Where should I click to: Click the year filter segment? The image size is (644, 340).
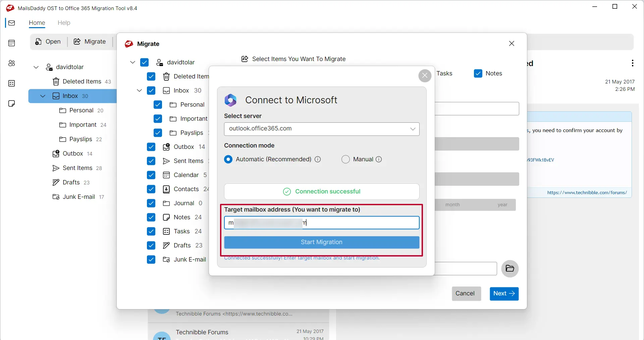point(502,205)
